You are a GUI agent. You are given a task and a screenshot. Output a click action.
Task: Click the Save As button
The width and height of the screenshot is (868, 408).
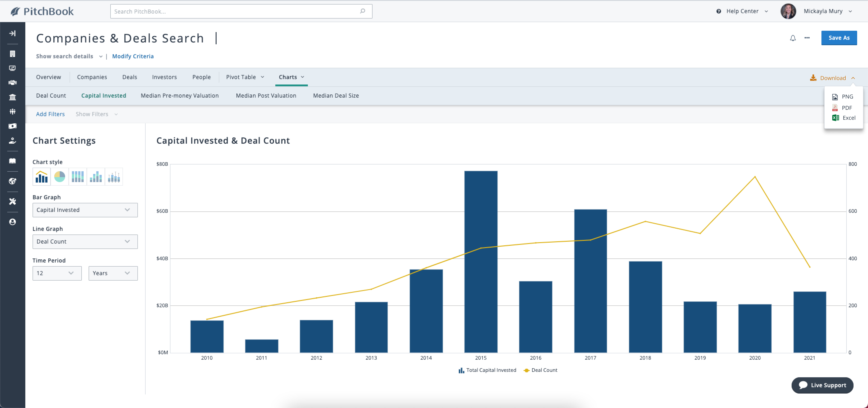tap(839, 38)
